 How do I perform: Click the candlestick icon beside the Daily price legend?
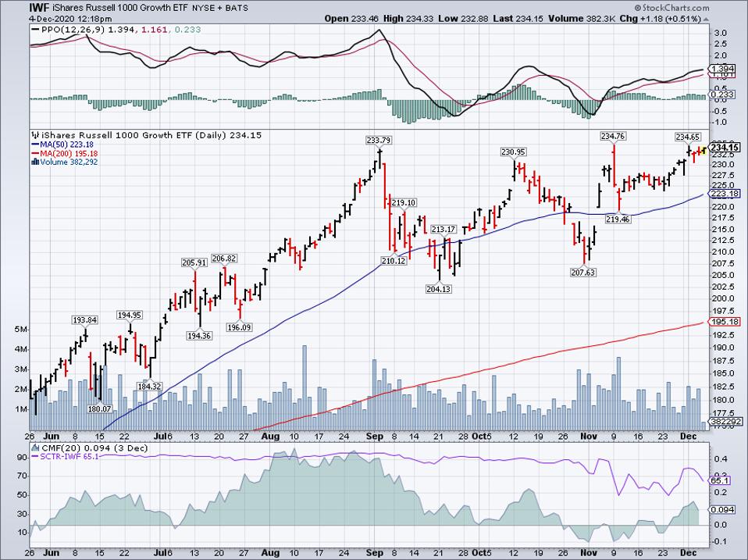tap(34, 135)
